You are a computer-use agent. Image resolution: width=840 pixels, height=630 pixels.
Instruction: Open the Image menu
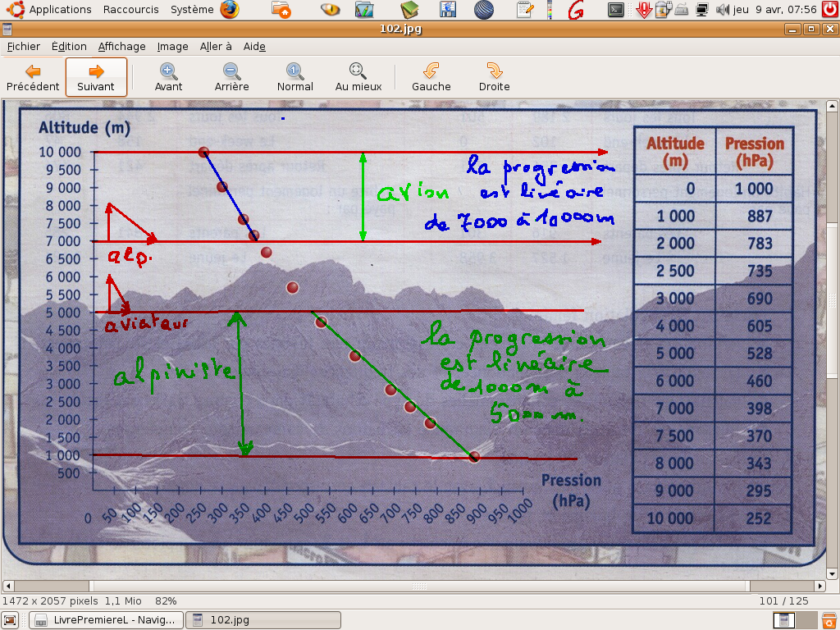point(172,47)
